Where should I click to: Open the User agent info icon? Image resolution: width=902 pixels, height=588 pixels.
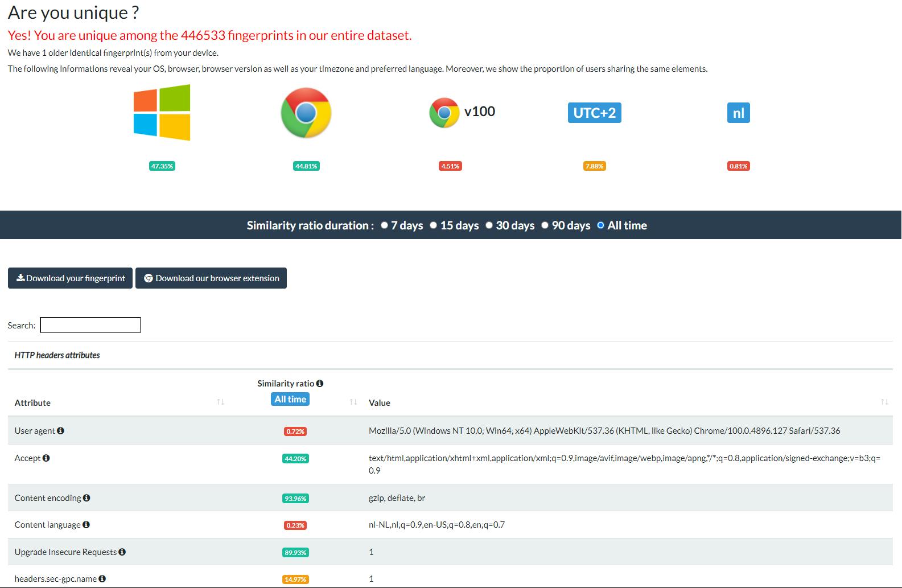[60, 431]
